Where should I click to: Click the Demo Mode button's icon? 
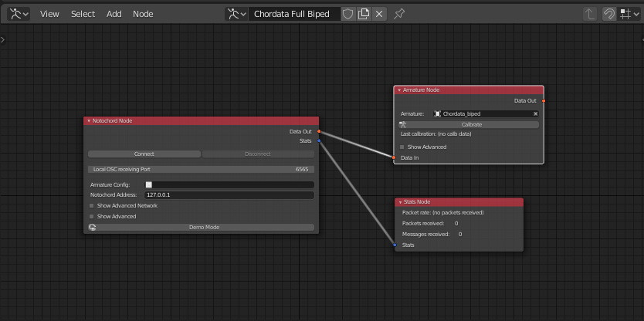[93, 227]
